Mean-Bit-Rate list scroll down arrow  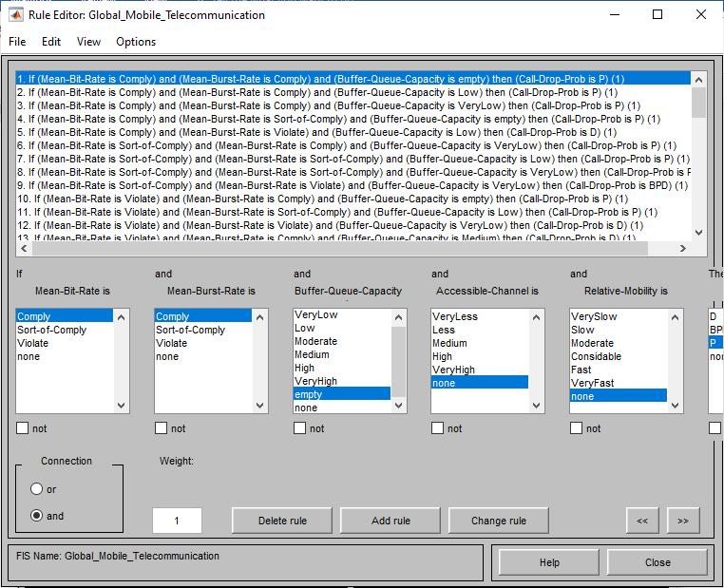(121, 406)
